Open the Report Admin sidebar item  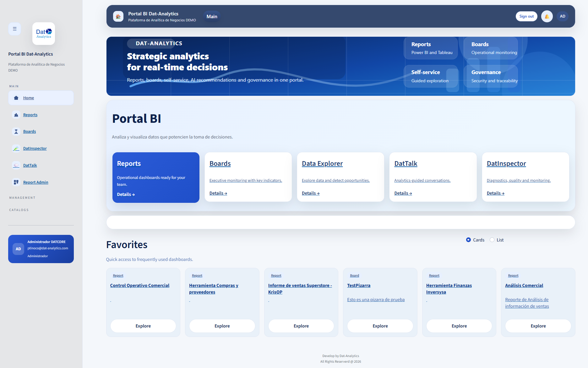41,182
